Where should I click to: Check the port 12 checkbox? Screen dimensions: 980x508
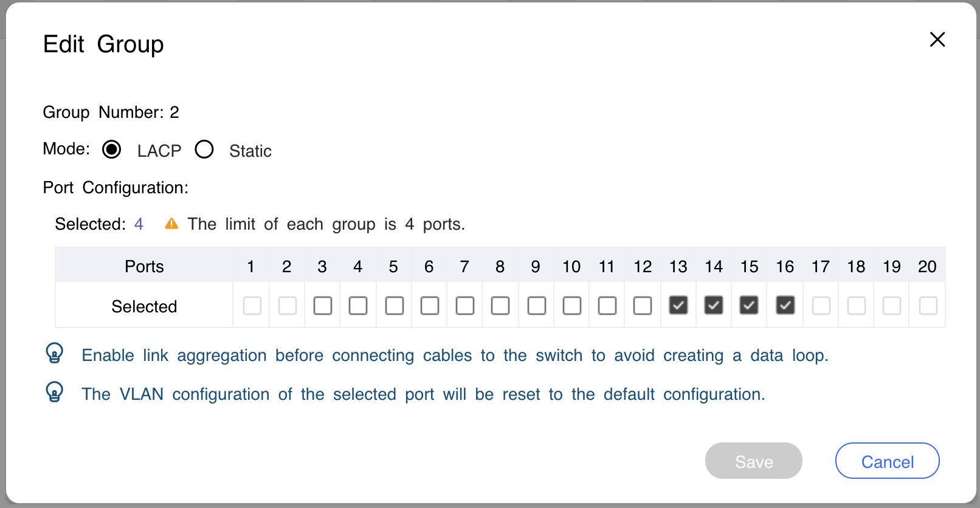click(x=643, y=306)
